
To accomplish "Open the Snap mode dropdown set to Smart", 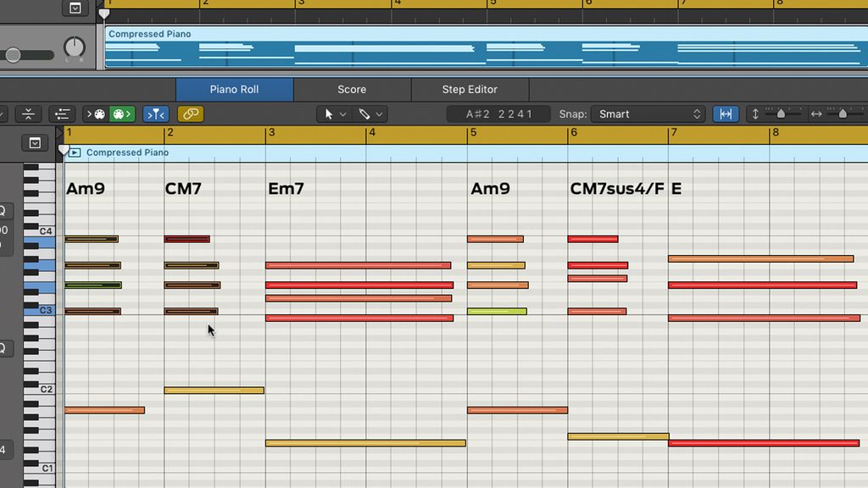I will tap(648, 114).
